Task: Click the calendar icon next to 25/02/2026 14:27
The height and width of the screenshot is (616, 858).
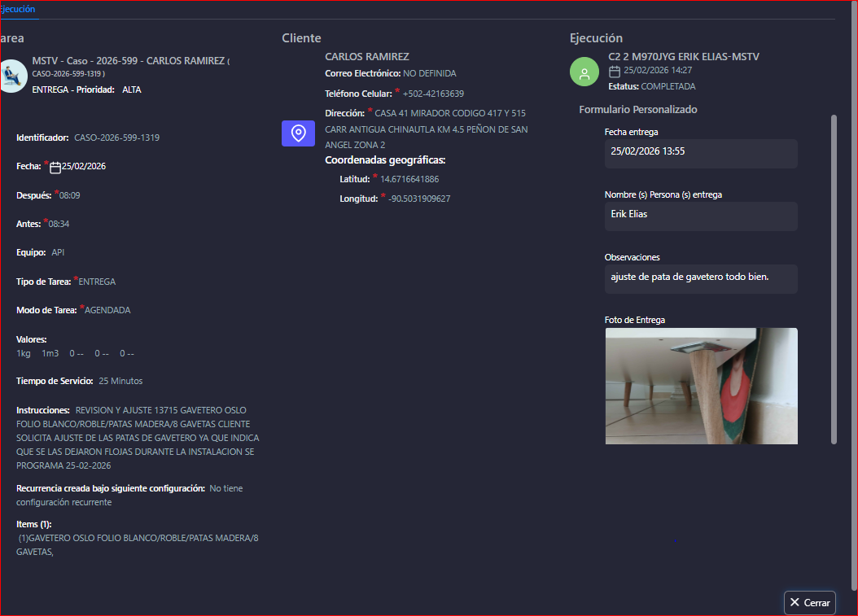Action: [x=615, y=71]
